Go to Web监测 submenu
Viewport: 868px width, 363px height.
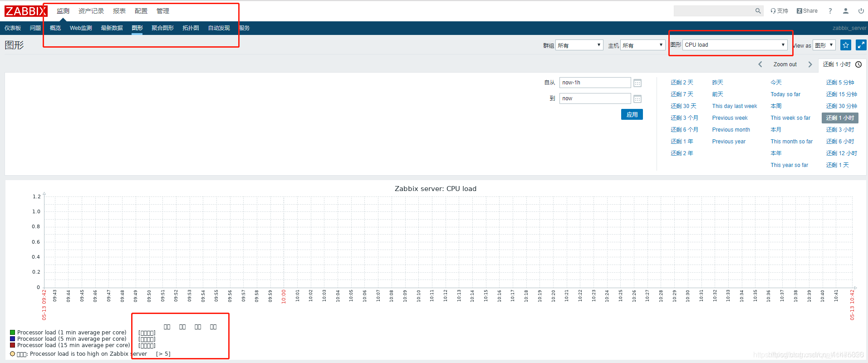coord(81,28)
